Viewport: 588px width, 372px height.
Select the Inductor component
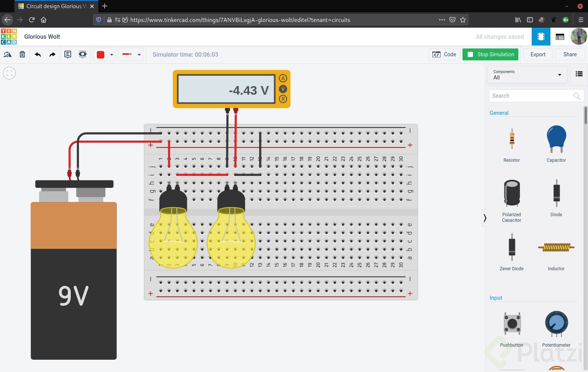coord(556,252)
